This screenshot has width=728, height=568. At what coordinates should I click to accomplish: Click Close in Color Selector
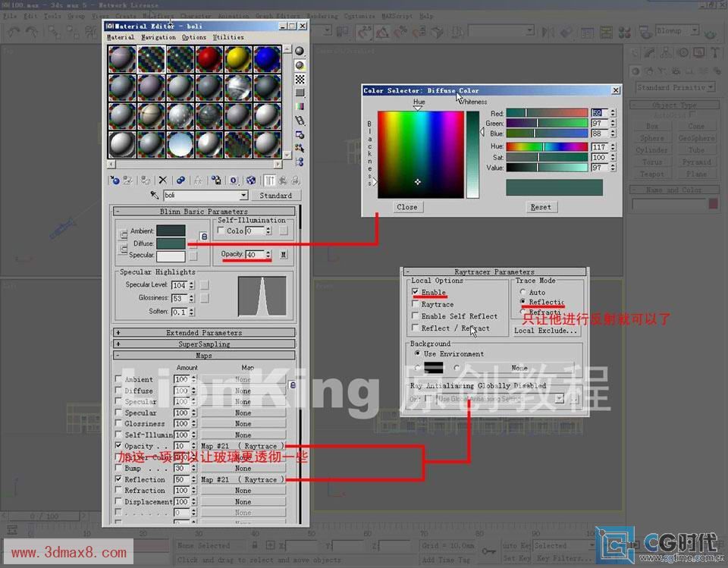point(406,207)
